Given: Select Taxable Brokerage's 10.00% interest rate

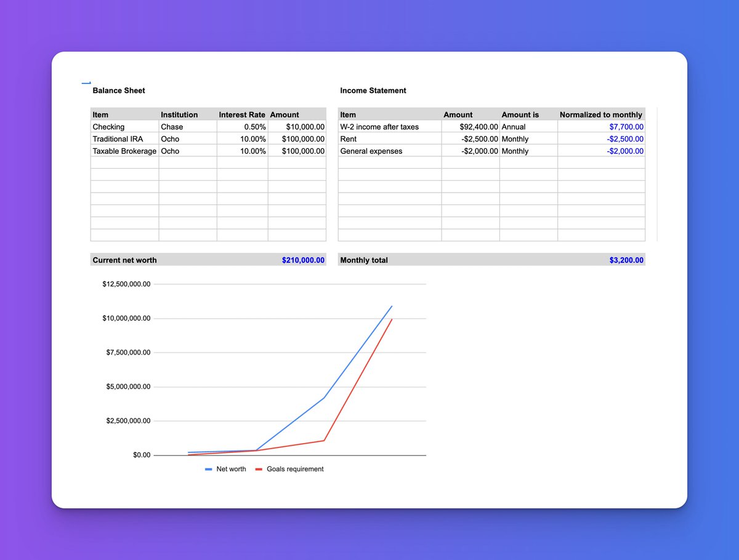Looking at the screenshot, I should (242, 151).
